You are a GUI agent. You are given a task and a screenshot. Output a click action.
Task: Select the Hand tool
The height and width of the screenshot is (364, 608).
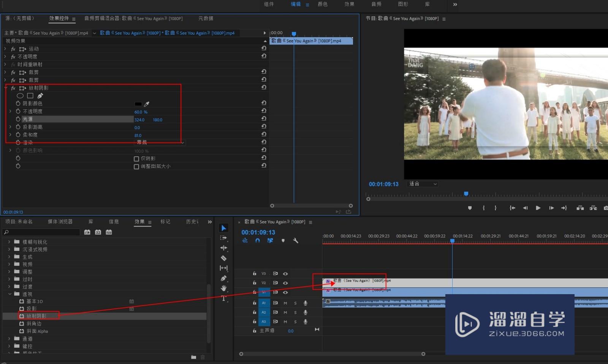pos(223,288)
